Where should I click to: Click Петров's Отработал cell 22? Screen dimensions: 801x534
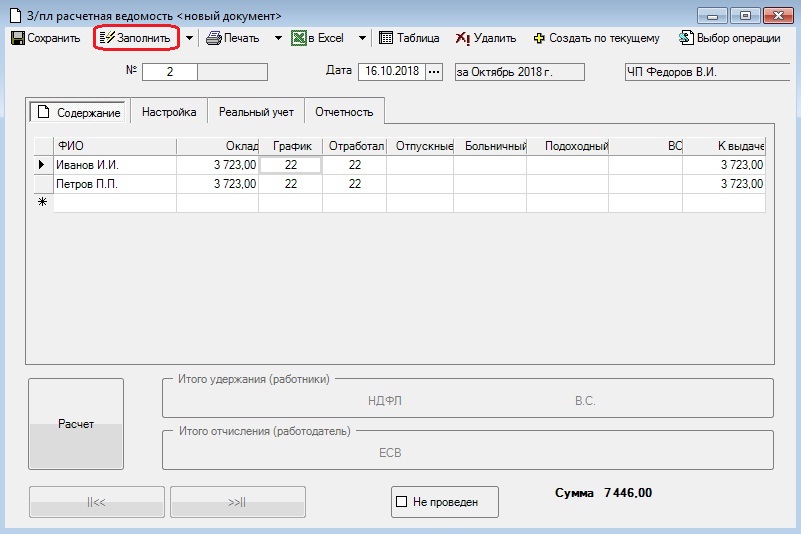point(355,183)
